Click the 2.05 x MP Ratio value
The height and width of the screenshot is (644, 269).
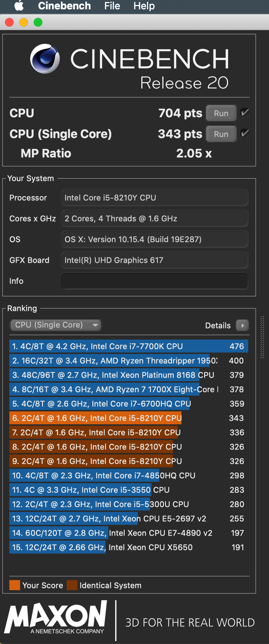pyautogui.click(x=194, y=153)
